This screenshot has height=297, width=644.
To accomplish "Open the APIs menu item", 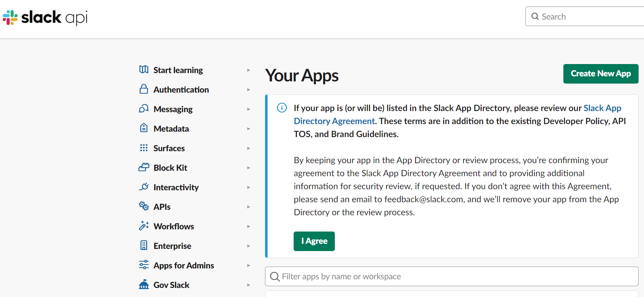I will [162, 207].
